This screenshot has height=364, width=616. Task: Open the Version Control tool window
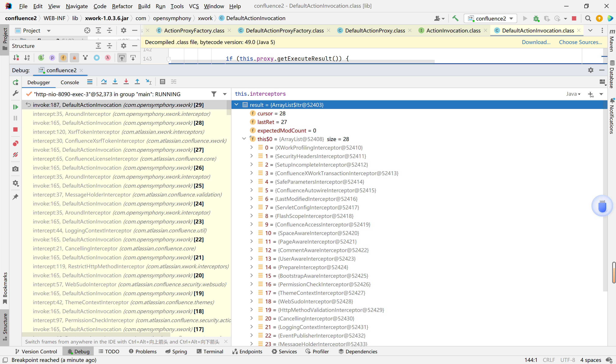tap(36, 351)
